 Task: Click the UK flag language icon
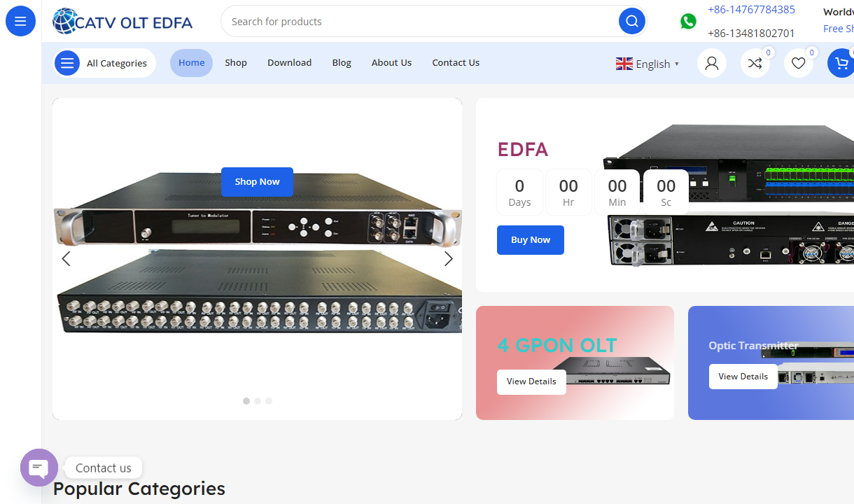624,64
